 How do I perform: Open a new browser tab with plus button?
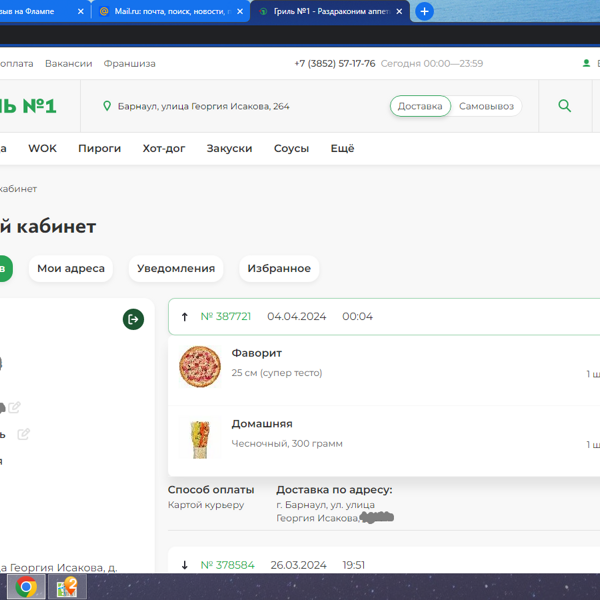tap(424, 11)
